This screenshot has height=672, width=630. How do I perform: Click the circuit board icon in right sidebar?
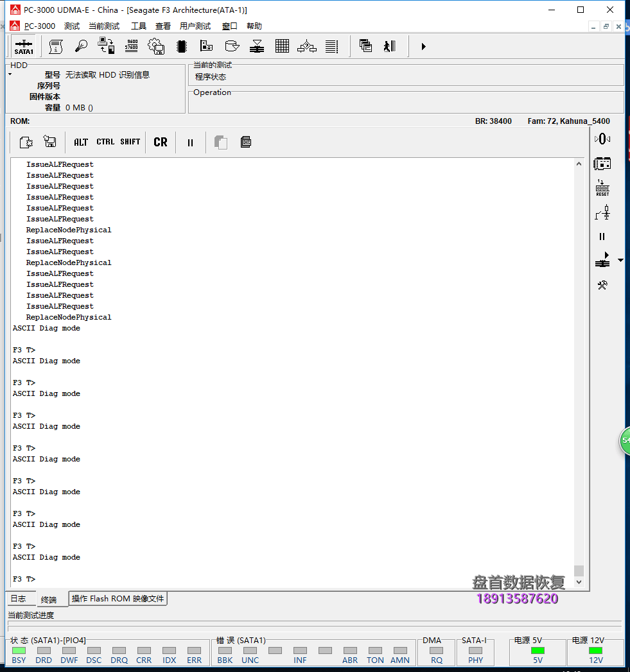click(602, 164)
